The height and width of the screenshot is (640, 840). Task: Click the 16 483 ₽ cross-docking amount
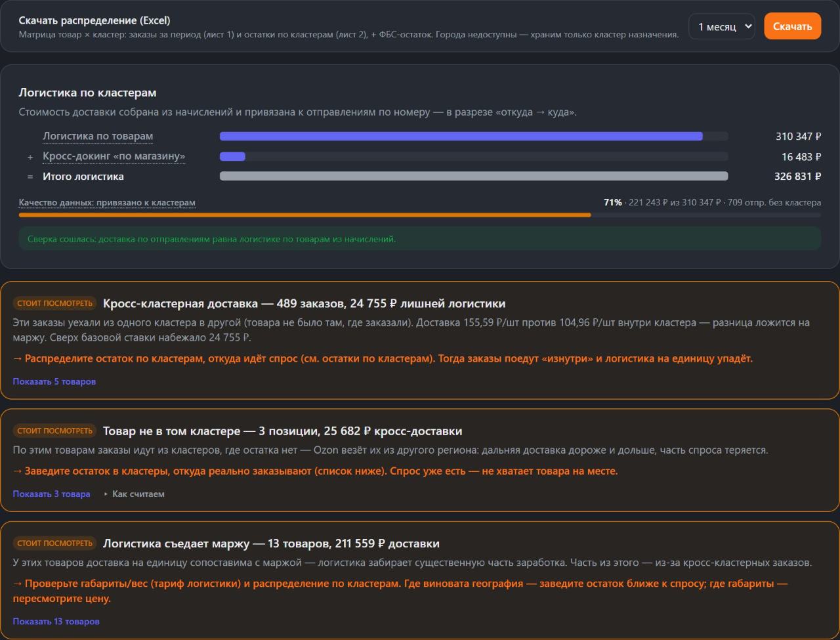coord(801,157)
